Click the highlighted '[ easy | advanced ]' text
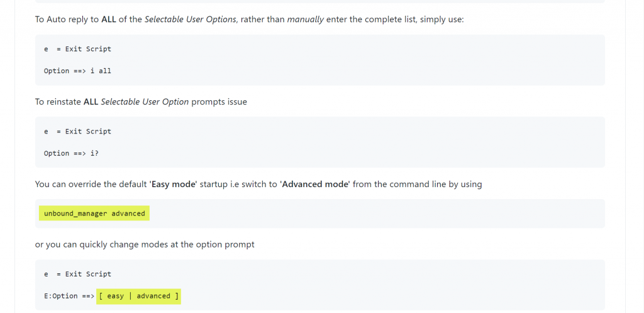Screen dimensions: 644x313 (139, 296)
